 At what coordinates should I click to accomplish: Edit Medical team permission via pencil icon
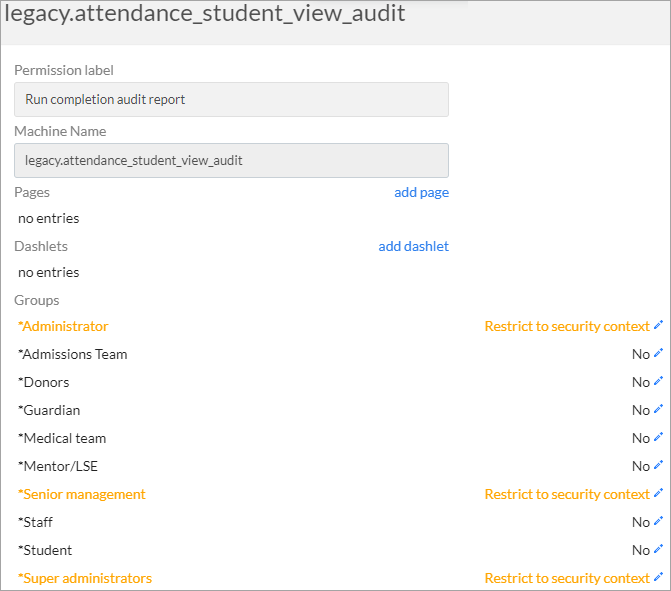click(x=659, y=437)
